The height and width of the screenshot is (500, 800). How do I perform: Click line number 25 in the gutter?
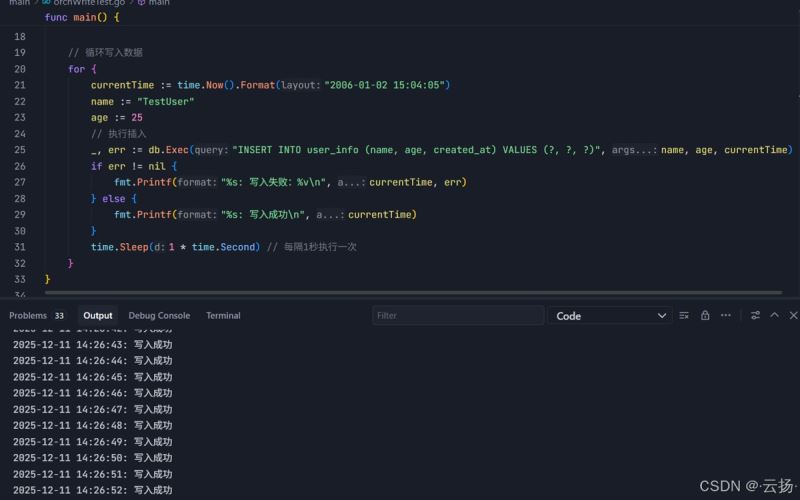pos(20,150)
